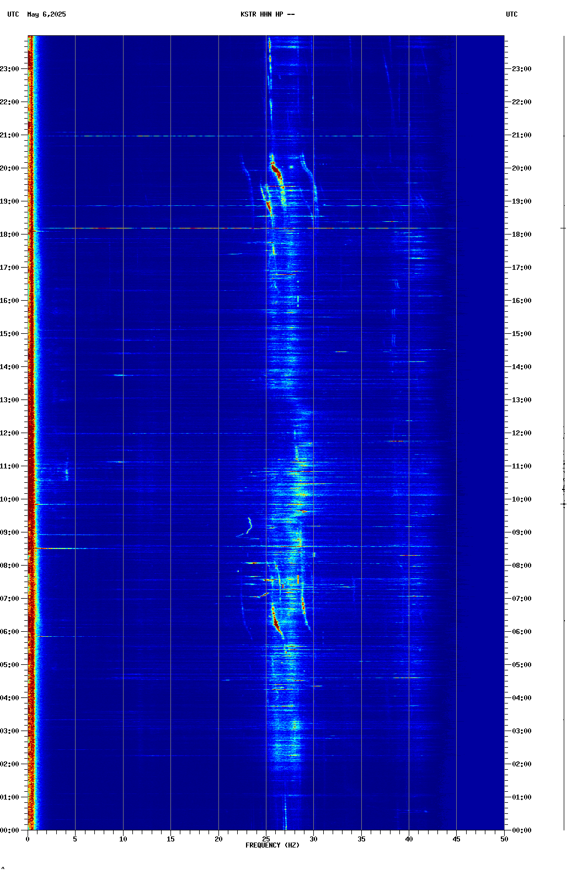Image resolution: width=588 pixels, height=874 pixels.
Task: Select the 0 Hz frequency tick label
Action: click(28, 839)
